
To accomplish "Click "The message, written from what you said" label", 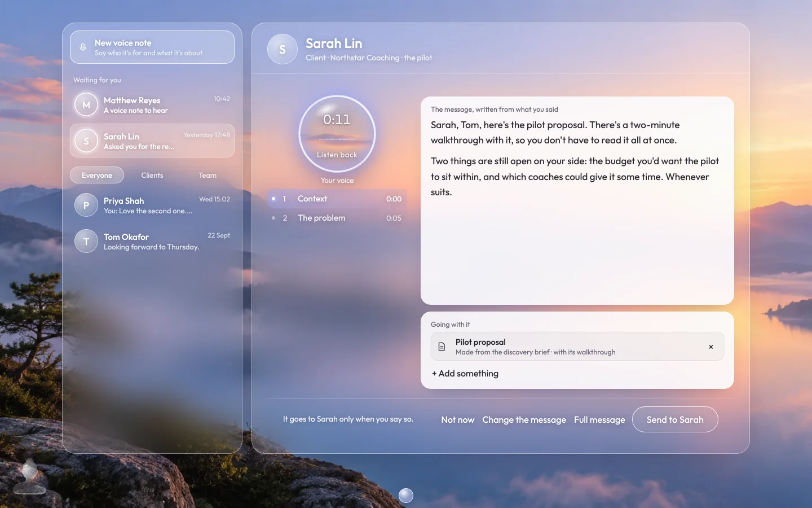I will (495, 110).
